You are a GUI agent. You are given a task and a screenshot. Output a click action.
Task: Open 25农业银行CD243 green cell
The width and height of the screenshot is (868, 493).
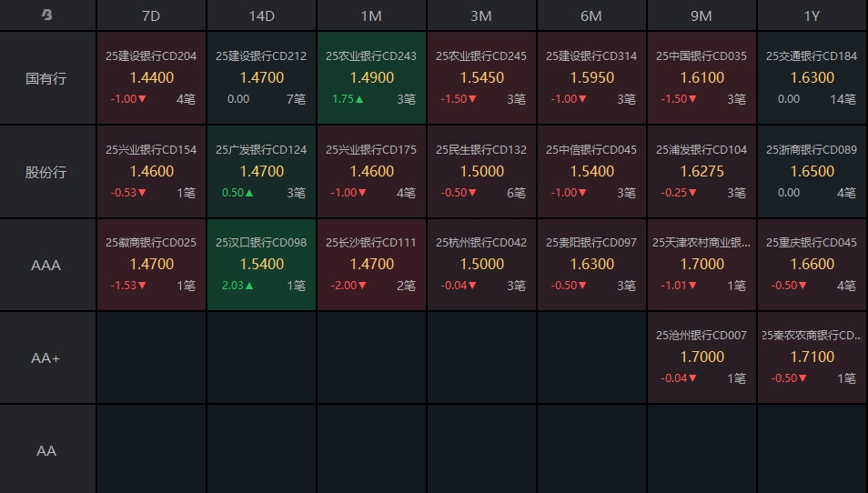pos(371,77)
